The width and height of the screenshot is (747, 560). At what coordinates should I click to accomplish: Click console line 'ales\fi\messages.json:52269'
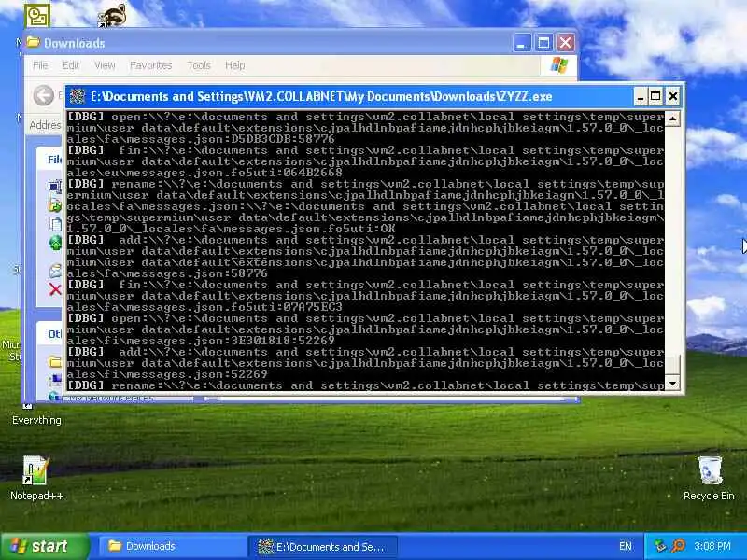167,375
